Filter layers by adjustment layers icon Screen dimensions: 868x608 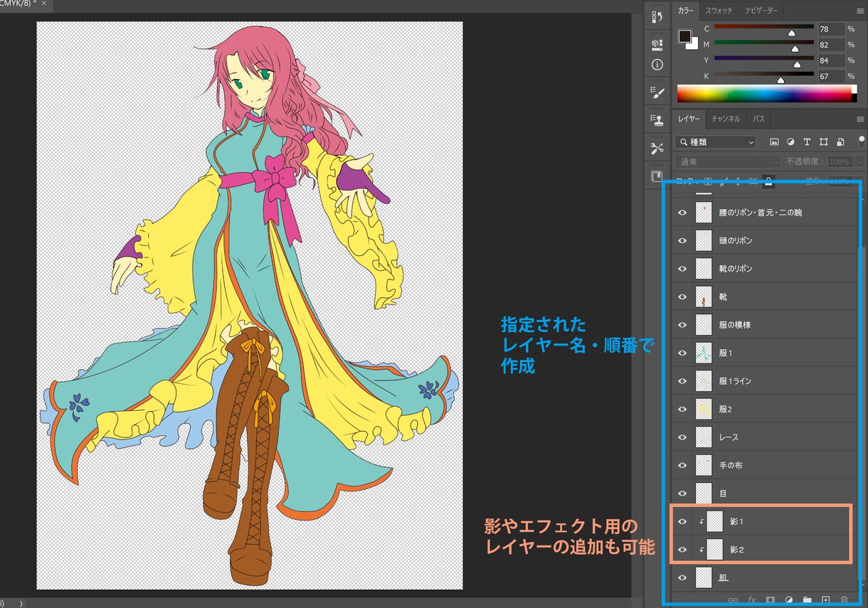click(x=790, y=142)
